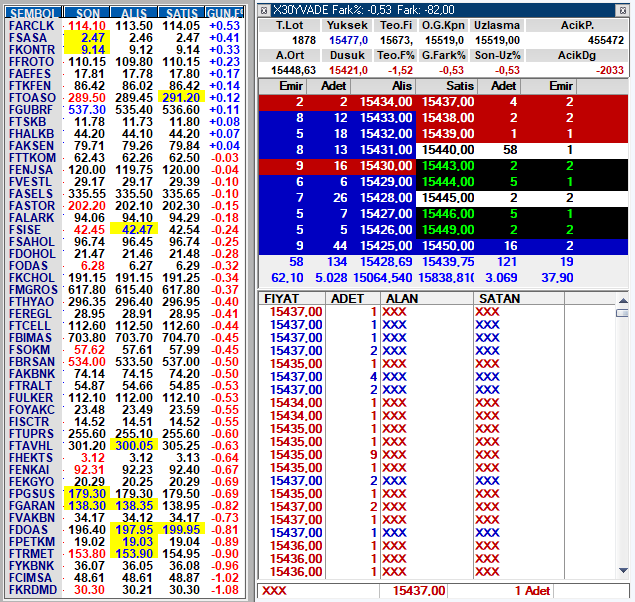Click FTAVHL highlighted bid 300.05
The height and width of the screenshot is (602, 635).
tap(134, 446)
